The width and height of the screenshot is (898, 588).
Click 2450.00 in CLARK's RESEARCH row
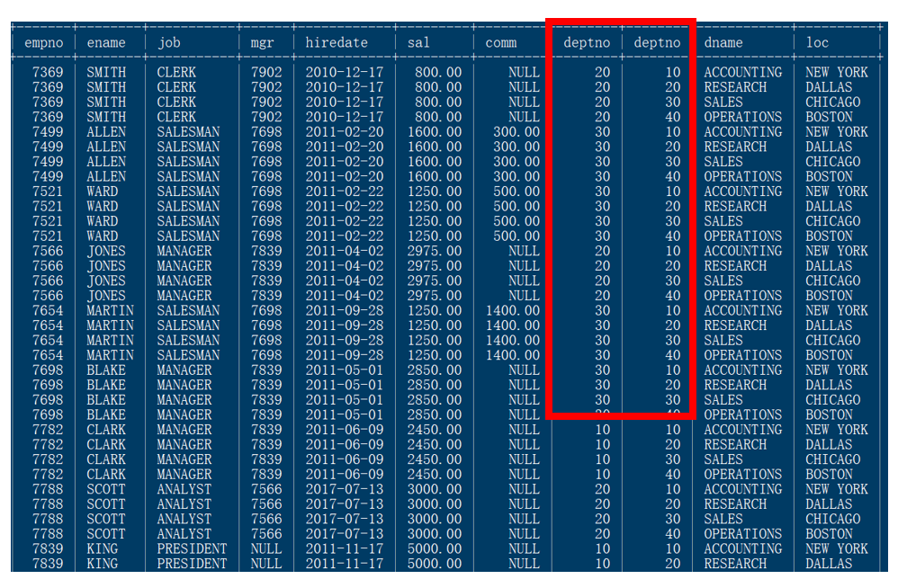(x=434, y=444)
